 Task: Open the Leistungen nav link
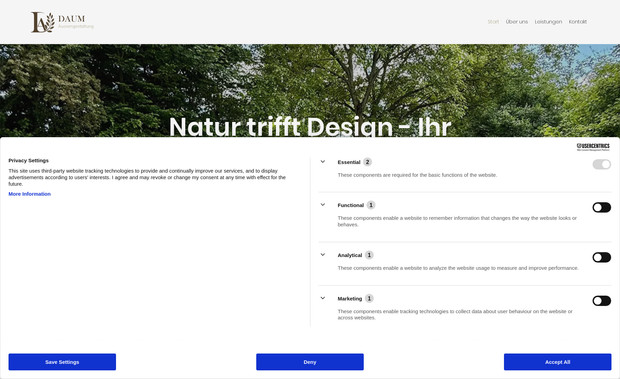tap(548, 22)
